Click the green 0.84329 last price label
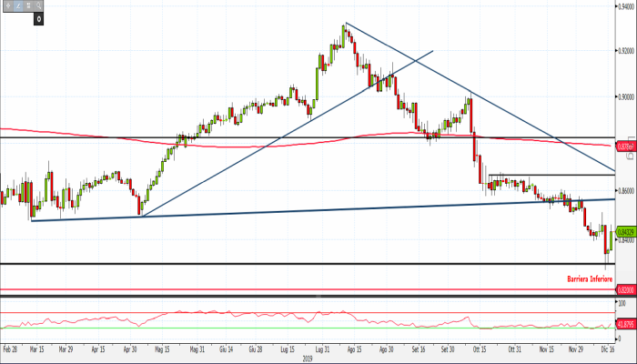The image size is (637, 364). coord(626,232)
